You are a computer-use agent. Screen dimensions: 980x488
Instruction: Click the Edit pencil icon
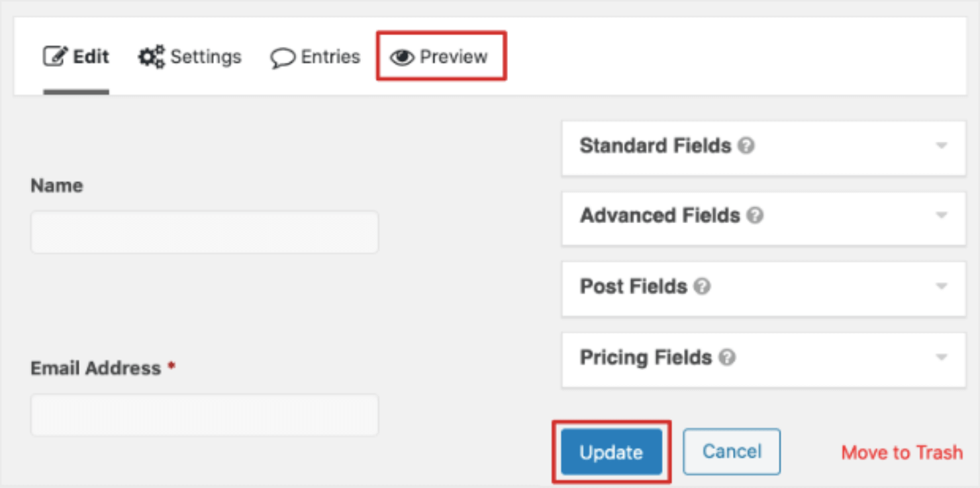coord(56,56)
